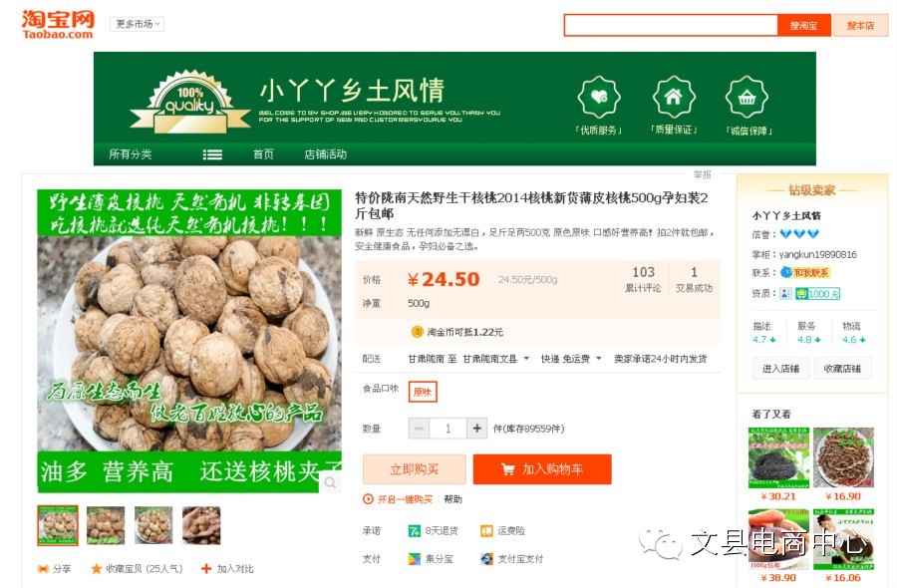Click the Taobao search input field
The width and height of the screenshot is (897, 588).
pos(671,26)
